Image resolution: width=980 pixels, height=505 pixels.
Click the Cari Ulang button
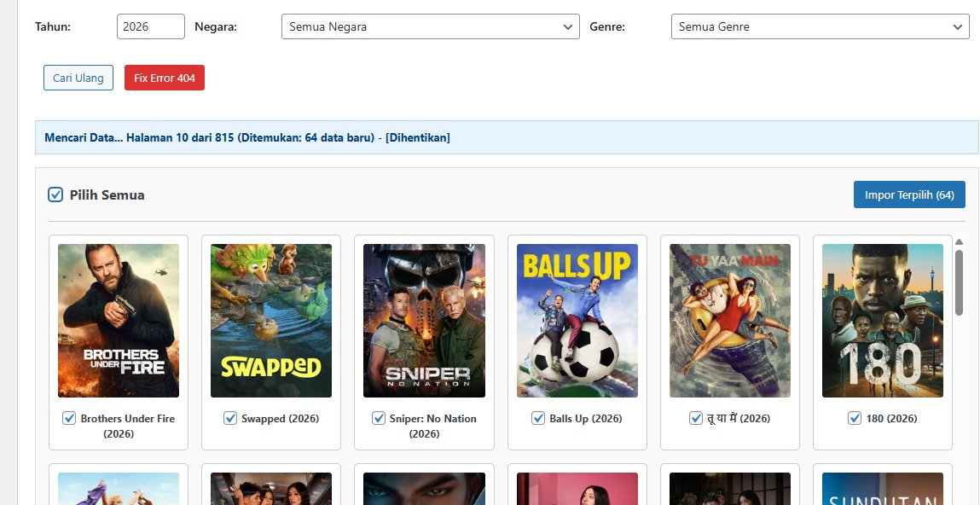[78, 78]
